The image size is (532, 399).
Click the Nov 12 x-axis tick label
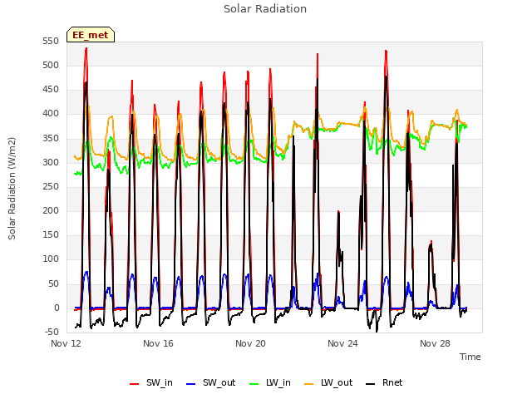[66, 343]
